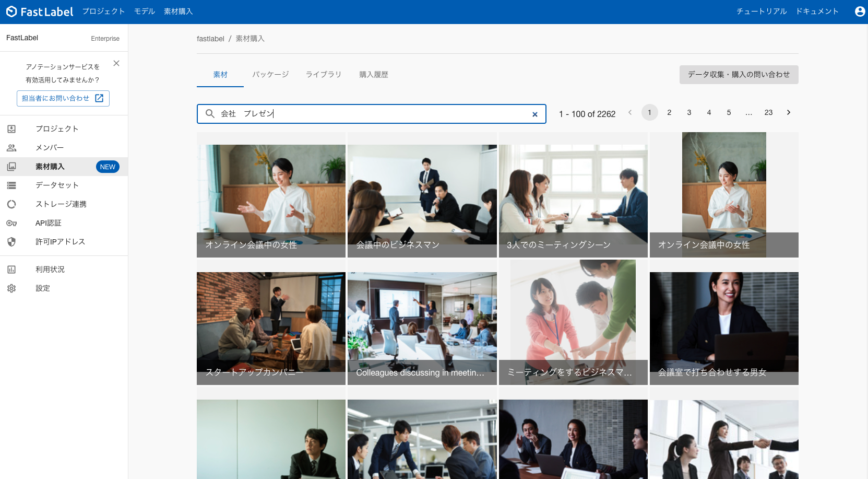Viewport: 868px width, 479px height.
Task: Click the 許可IPアドレス shield icon
Action: tap(11, 242)
